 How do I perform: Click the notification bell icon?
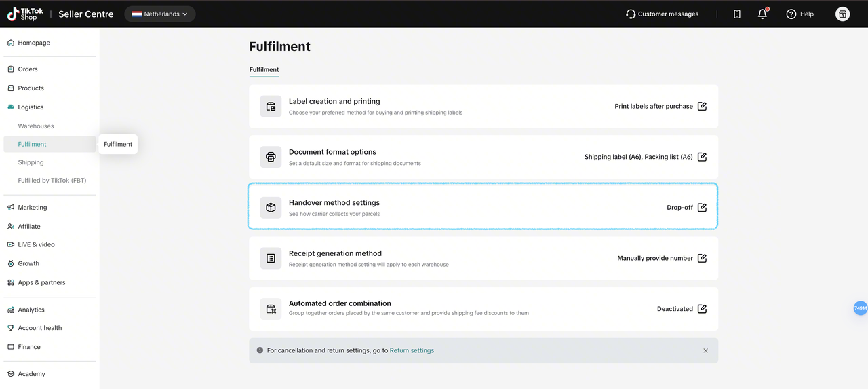762,14
